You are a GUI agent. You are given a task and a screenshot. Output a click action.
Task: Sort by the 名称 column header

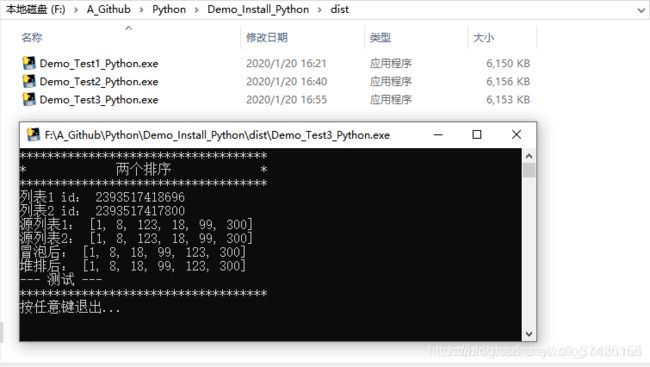click(x=32, y=37)
